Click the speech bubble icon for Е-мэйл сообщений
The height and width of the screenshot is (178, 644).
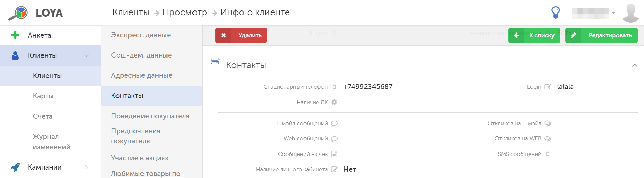pos(334,124)
